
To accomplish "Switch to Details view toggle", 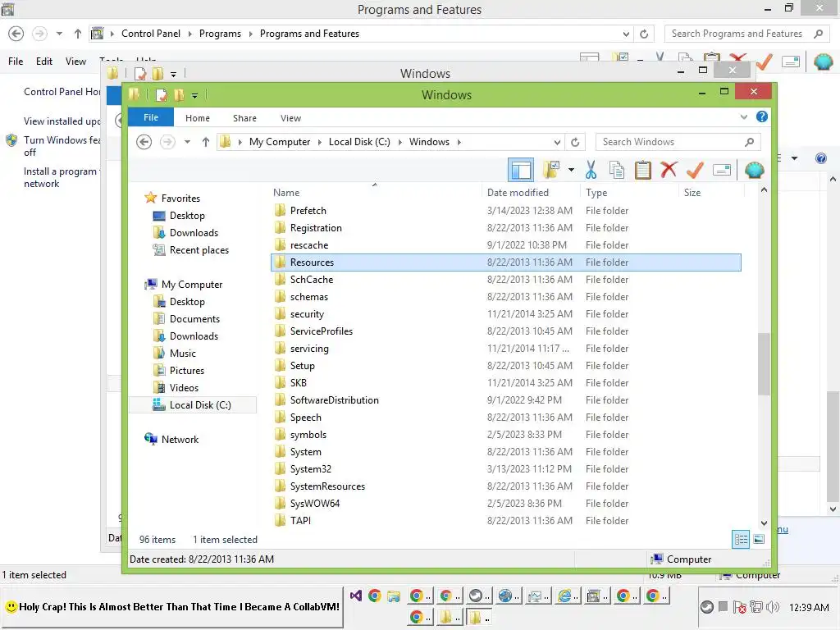I will [x=741, y=540].
